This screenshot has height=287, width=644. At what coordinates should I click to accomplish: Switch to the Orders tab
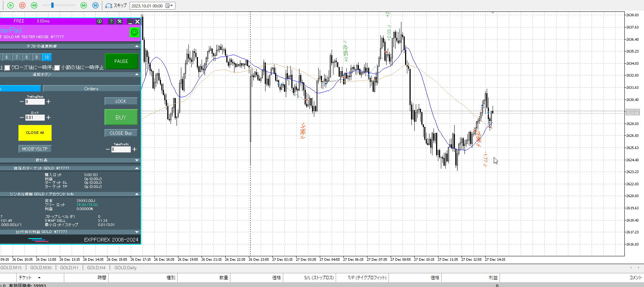point(91,89)
